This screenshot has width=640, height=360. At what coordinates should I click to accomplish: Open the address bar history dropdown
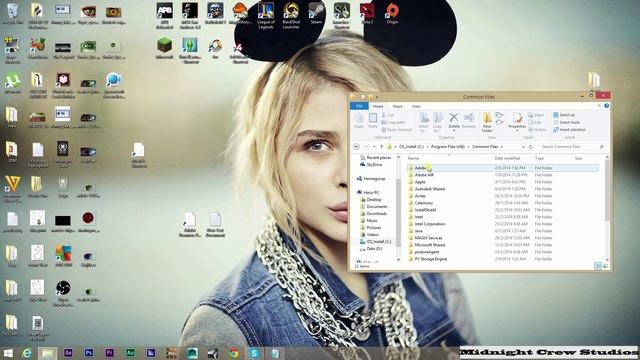point(523,147)
